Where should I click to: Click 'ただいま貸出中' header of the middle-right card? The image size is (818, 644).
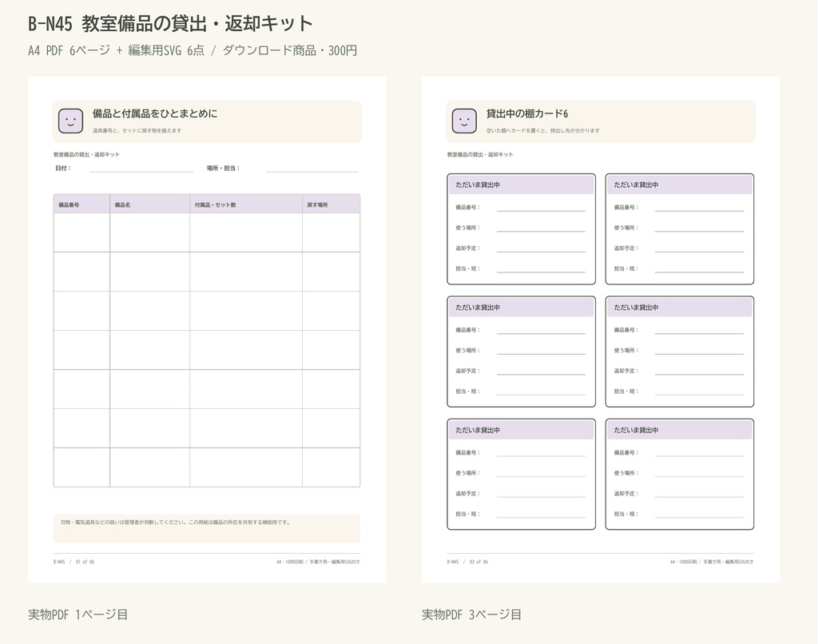[680, 308]
